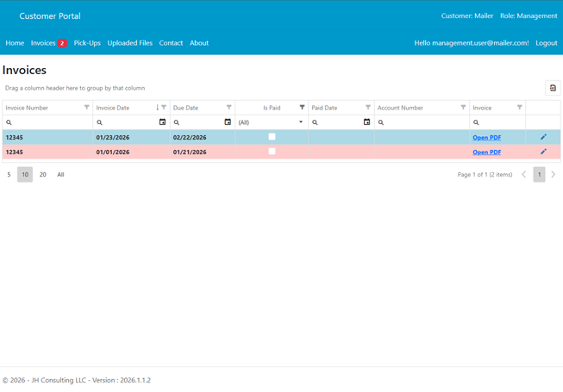The width and height of the screenshot is (563, 392).
Task: Open the Invoice Number column filter icon
Action: coord(86,108)
